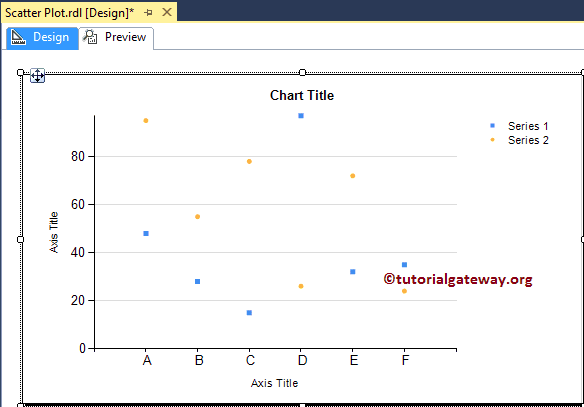Click the category label A on x-axis

pyautogui.click(x=147, y=360)
